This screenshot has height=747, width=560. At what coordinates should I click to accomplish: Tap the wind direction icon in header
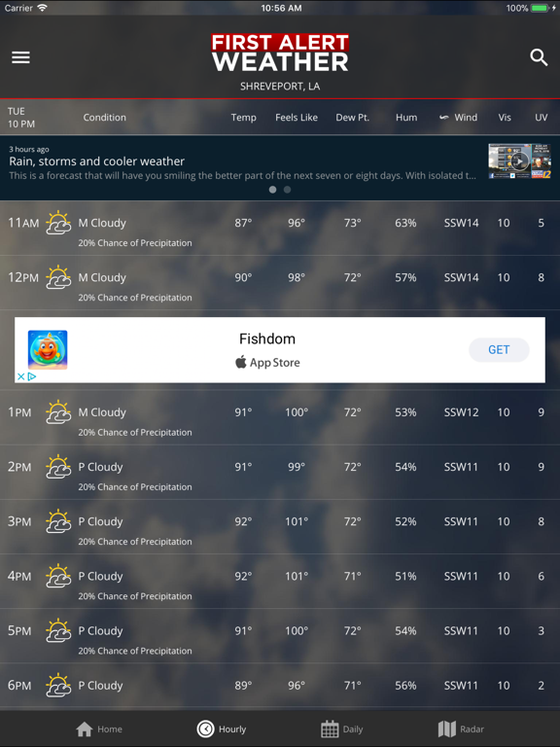[443, 117]
